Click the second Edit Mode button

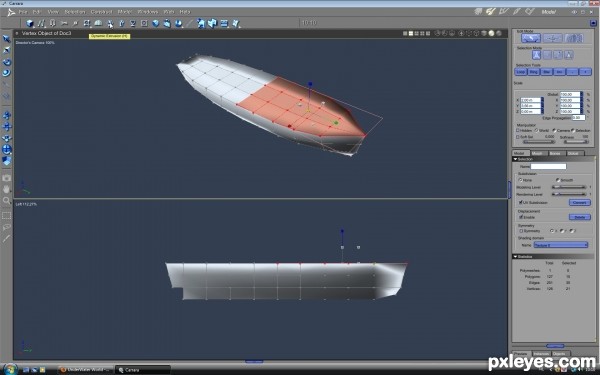(553, 38)
